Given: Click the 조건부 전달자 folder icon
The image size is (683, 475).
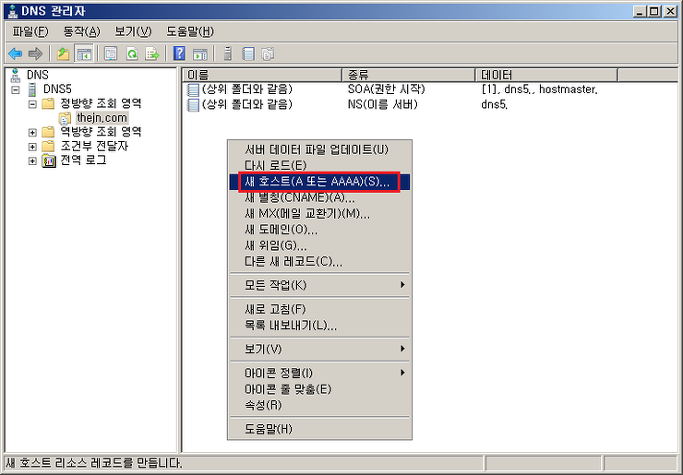Looking at the screenshot, I should (48, 146).
